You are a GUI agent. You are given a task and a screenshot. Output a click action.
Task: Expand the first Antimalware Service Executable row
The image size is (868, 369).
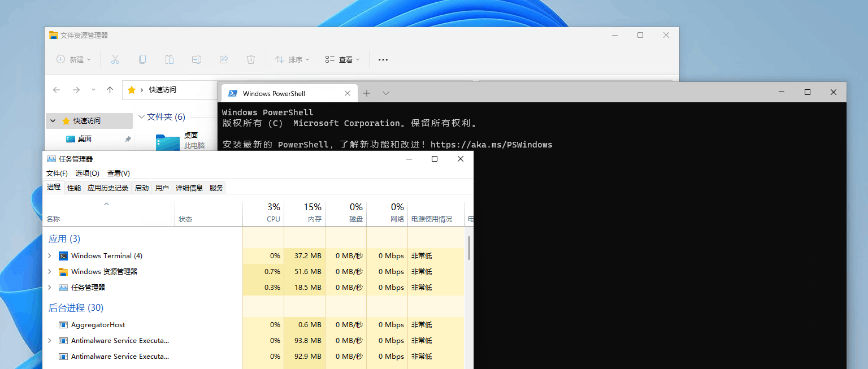50,341
